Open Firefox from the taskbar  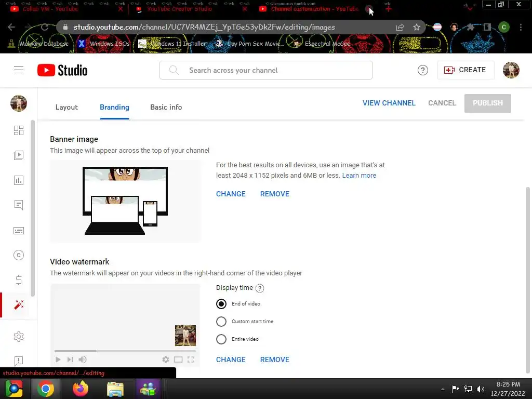[81, 389]
